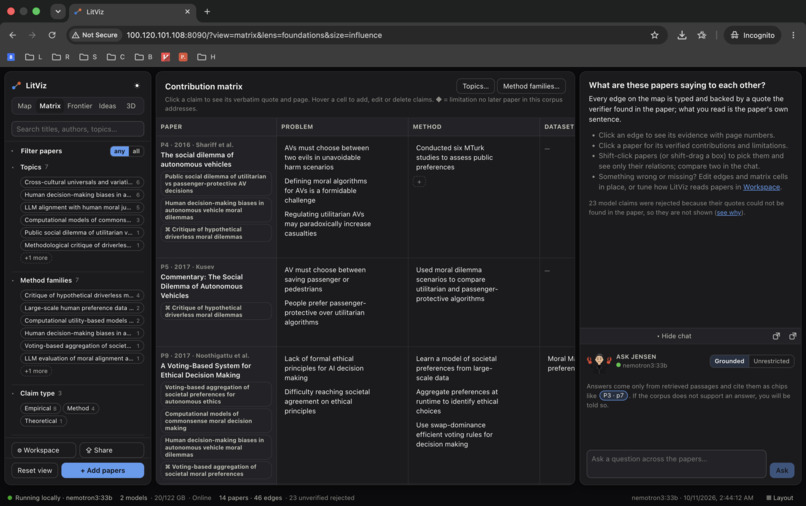Screen dimensions: 806x506
Task: Click the Share button
Action: [112, 450]
